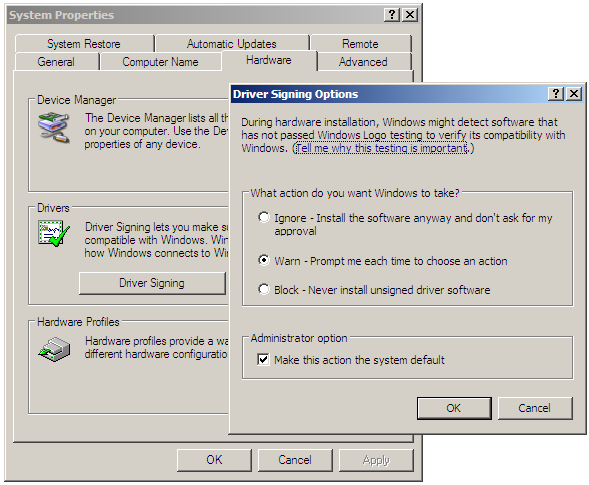Open the System Restore tab
The image size is (589, 485).
tap(84, 44)
